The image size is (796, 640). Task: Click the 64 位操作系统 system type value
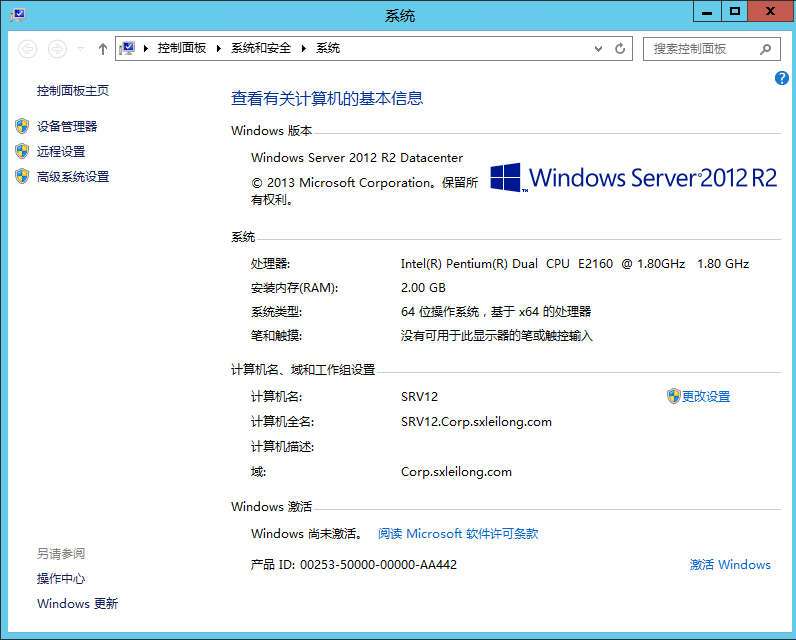click(496, 312)
